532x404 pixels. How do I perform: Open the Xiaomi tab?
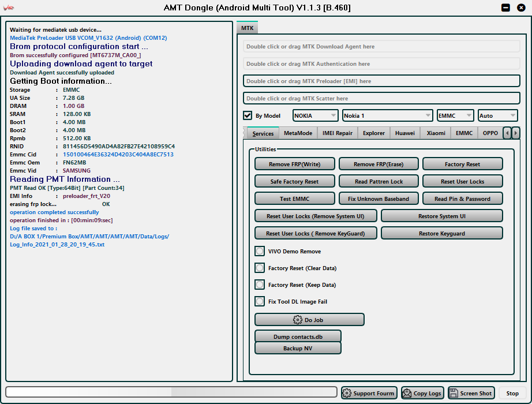[436, 133]
